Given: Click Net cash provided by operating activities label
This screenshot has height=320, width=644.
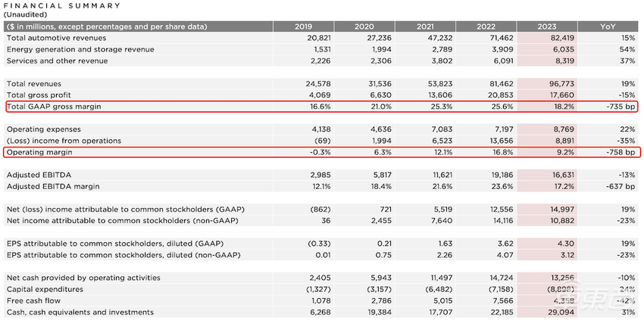Looking at the screenshot, I should tap(83, 278).
